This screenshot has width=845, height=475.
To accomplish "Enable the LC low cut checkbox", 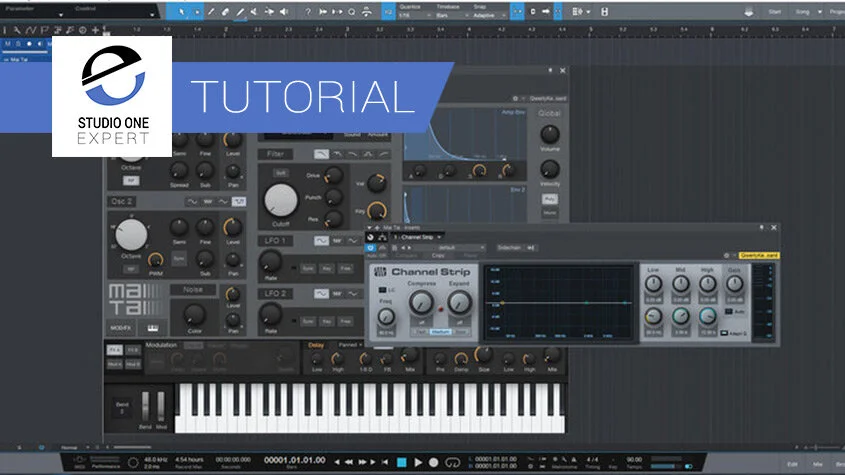I will pyautogui.click(x=383, y=290).
